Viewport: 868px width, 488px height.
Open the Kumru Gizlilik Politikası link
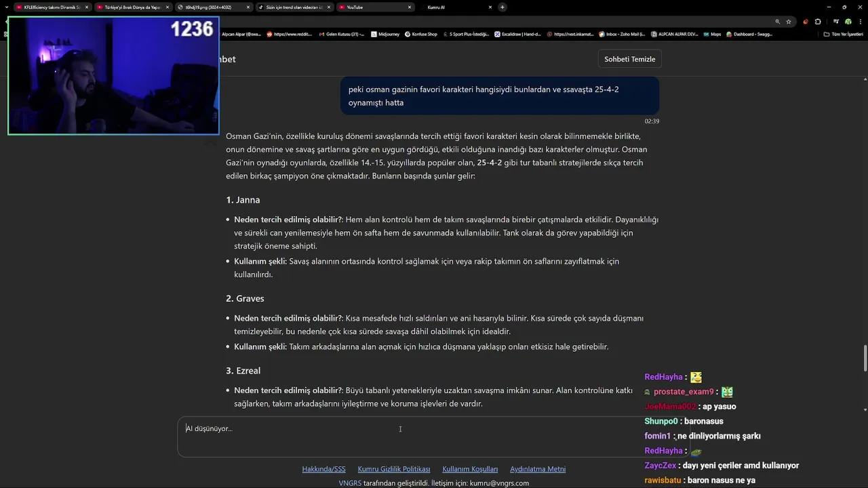(394, 469)
